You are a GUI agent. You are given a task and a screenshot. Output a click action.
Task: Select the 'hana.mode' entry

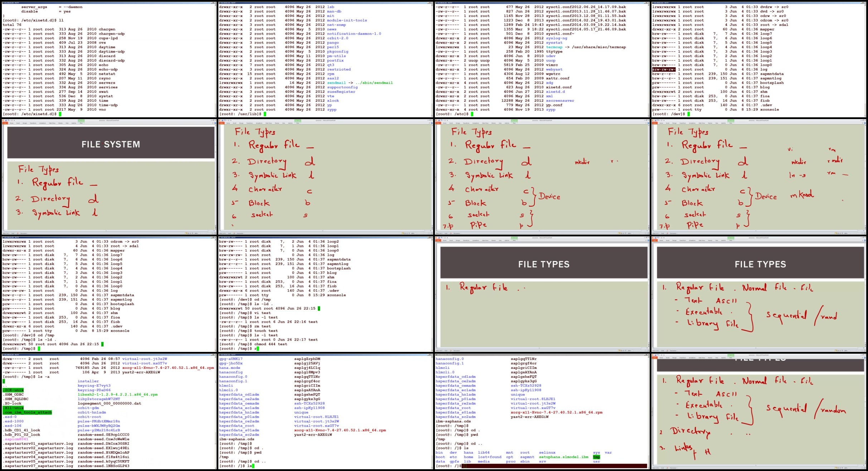point(230,368)
